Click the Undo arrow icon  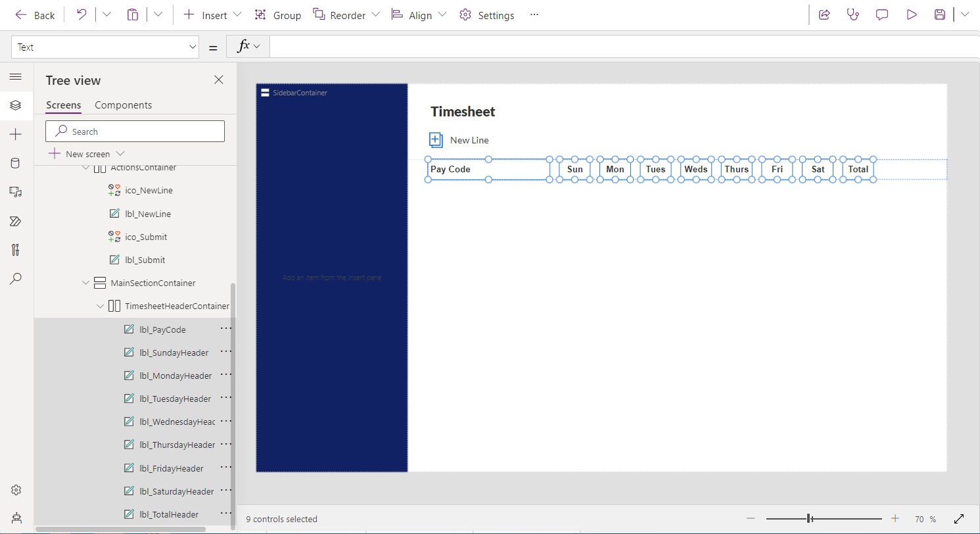pyautogui.click(x=82, y=14)
